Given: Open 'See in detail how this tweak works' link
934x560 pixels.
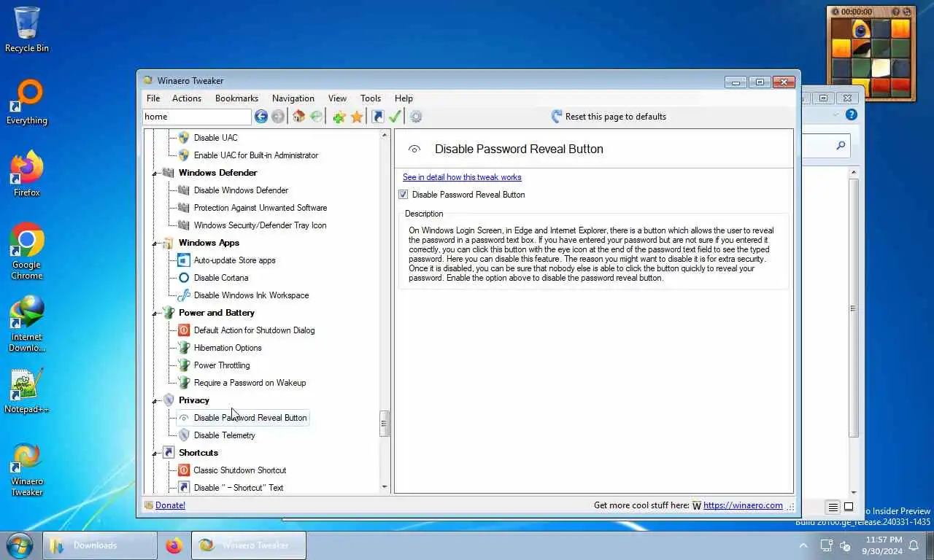Looking at the screenshot, I should point(462,177).
